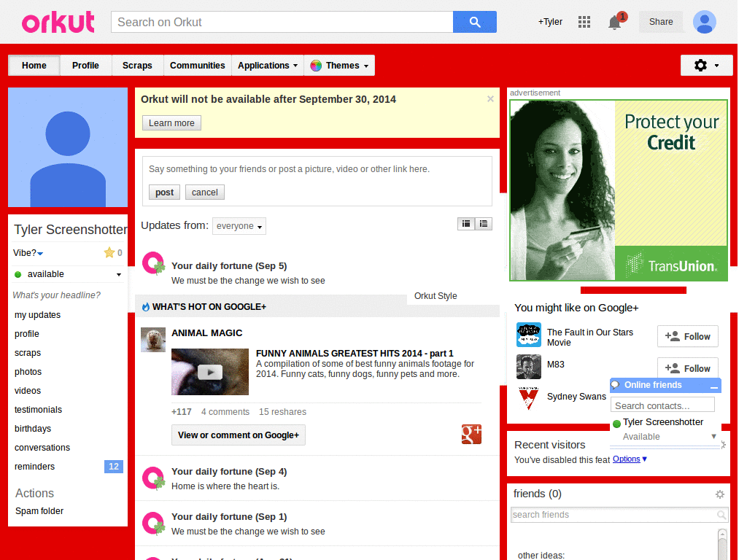The height and width of the screenshot is (560, 747).
Task: Click the Sep 1 daily fortune icon
Action: (x=153, y=524)
